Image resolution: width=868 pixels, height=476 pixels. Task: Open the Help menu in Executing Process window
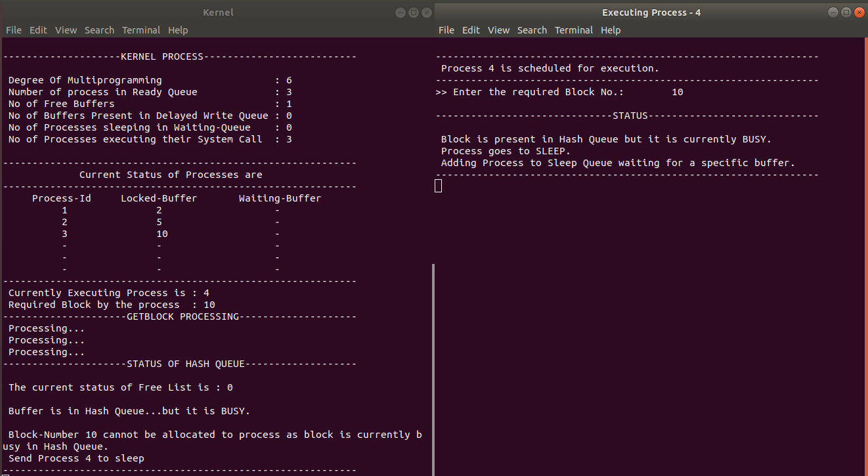(x=611, y=30)
